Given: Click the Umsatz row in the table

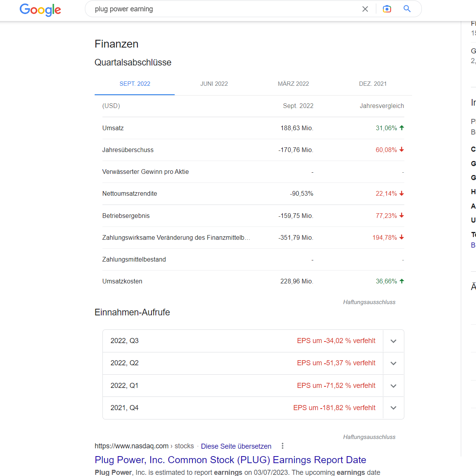Looking at the screenshot, I should [x=253, y=128].
